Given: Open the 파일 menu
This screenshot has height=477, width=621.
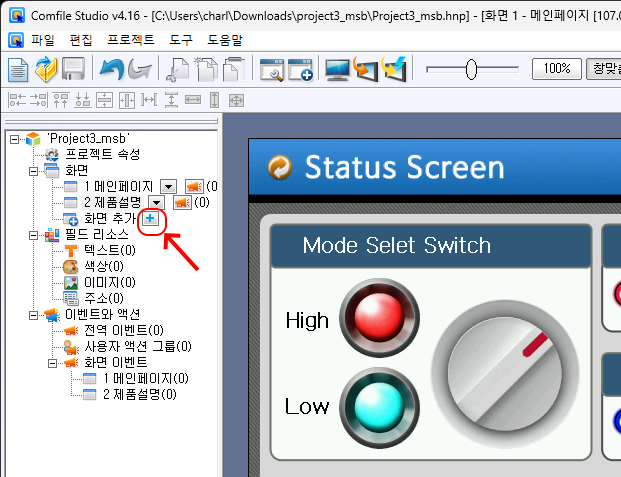Looking at the screenshot, I should (43, 41).
